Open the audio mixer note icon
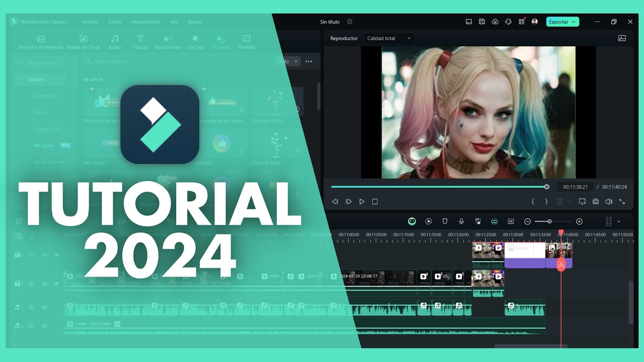Viewport: 644px width, 362px height. click(x=478, y=221)
